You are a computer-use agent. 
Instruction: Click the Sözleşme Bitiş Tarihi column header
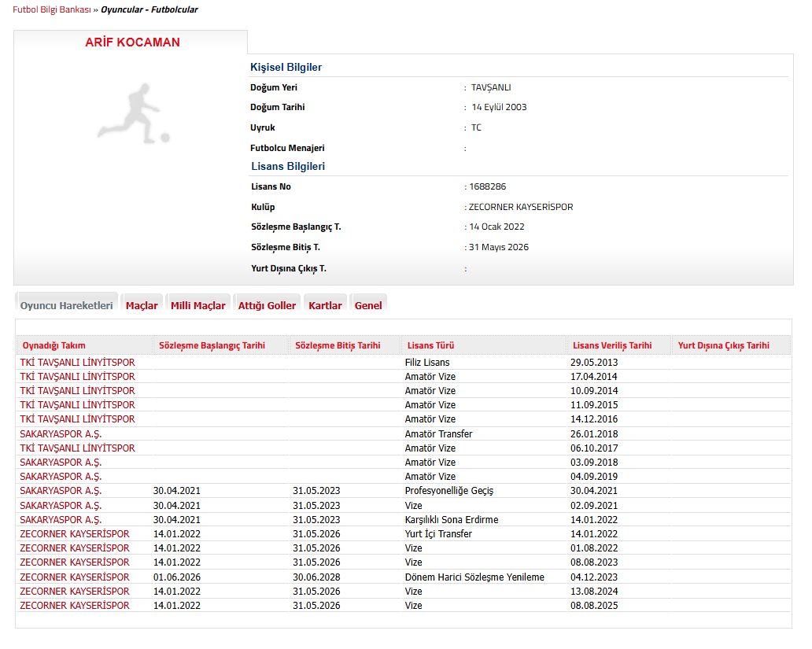(x=338, y=345)
